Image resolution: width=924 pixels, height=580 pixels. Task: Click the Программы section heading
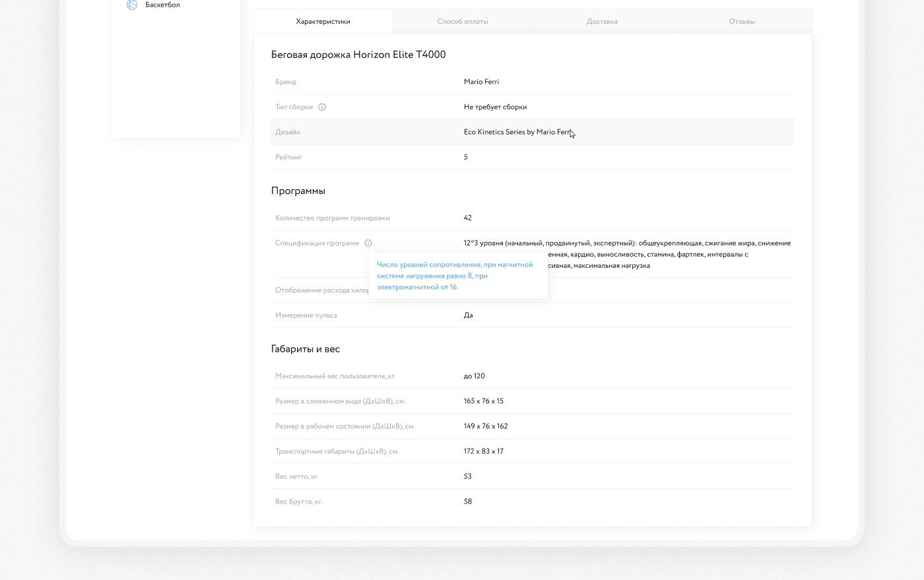tap(298, 191)
